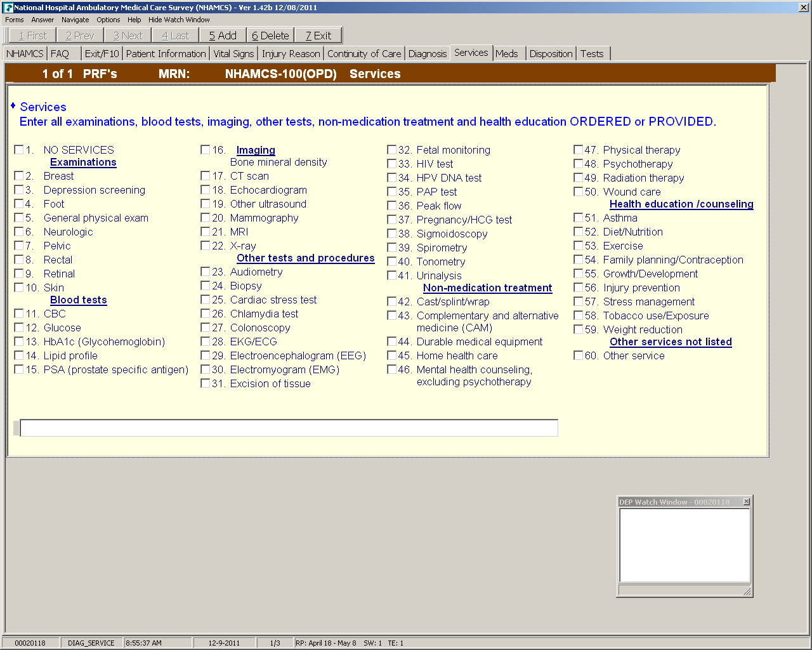Click the 00020118 case ID in status bar
The width and height of the screenshot is (812, 650).
pos(30,643)
